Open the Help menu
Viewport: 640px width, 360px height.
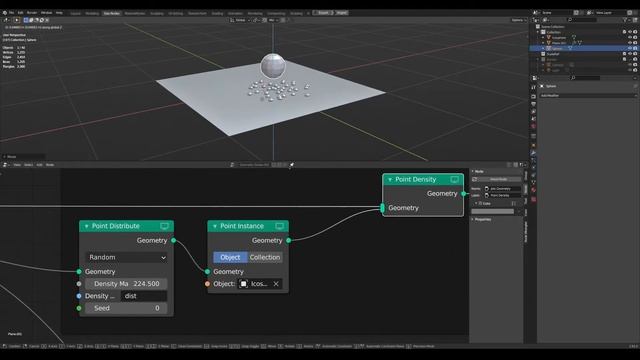click(59, 13)
